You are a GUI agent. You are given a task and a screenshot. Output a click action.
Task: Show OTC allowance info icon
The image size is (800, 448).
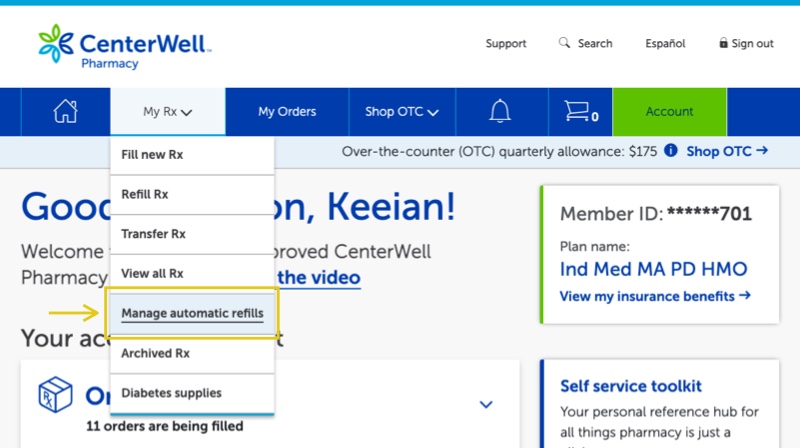click(670, 151)
